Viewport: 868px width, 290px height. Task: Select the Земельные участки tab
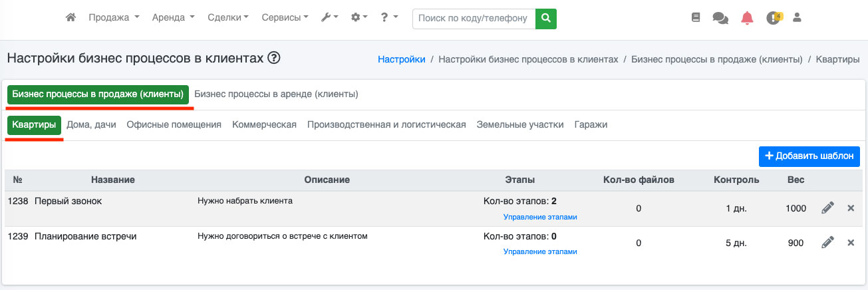click(519, 125)
